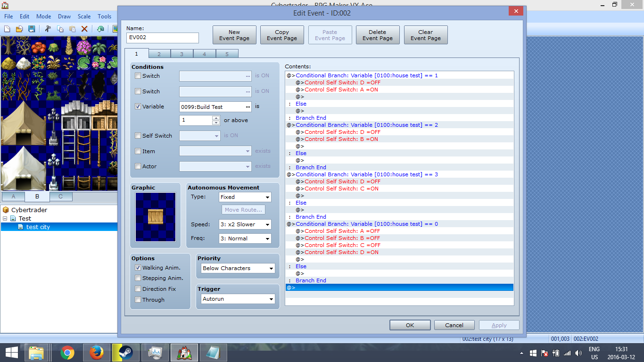Open Steam from the taskbar
The width and height of the screenshot is (644, 362).
coord(125,353)
